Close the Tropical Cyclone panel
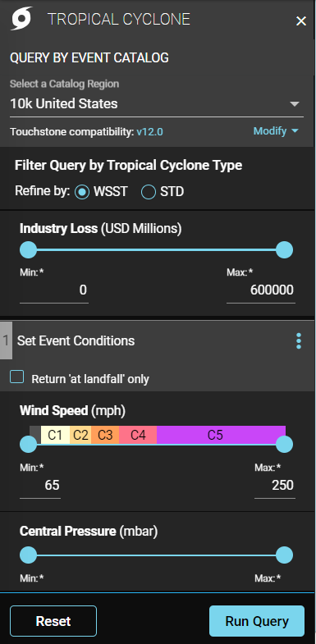Image resolution: width=316 pixels, height=644 pixels. [301, 21]
